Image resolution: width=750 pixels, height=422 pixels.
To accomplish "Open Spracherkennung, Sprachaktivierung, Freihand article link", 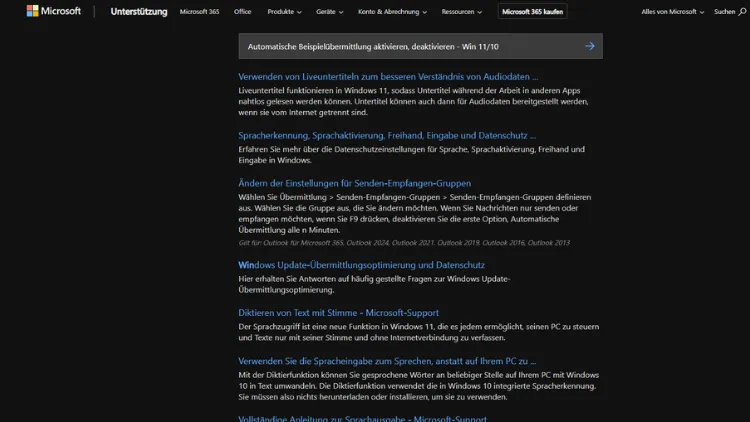I will coord(387,135).
